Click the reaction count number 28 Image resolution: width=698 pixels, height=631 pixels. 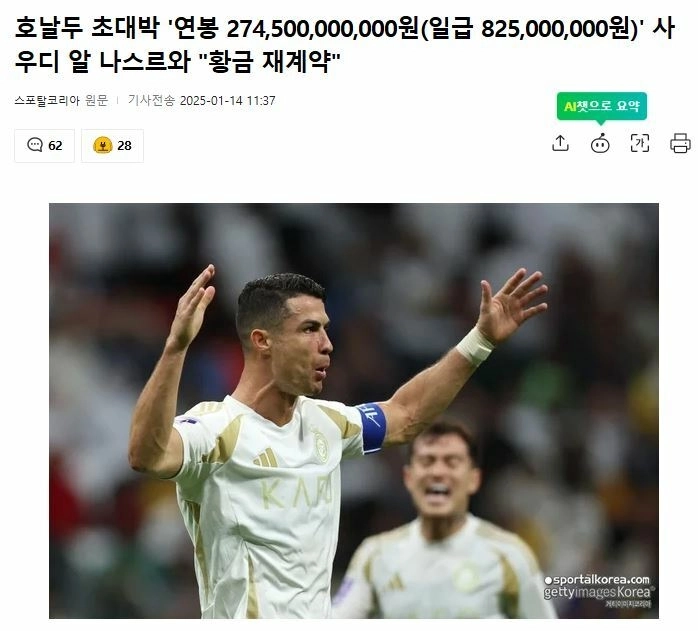(x=124, y=146)
